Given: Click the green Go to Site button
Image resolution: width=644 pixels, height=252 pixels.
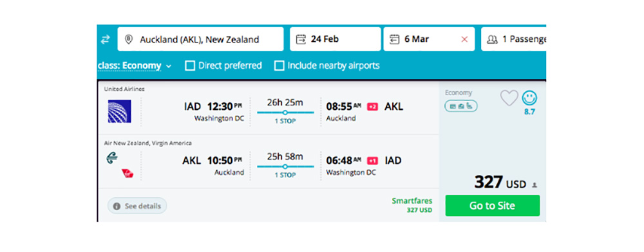Looking at the screenshot, I should tap(493, 205).
